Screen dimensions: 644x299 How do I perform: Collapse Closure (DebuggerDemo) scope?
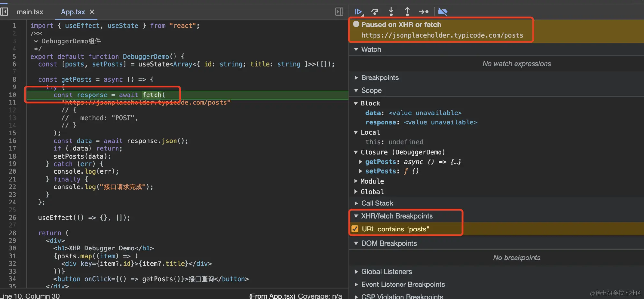coord(356,152)
